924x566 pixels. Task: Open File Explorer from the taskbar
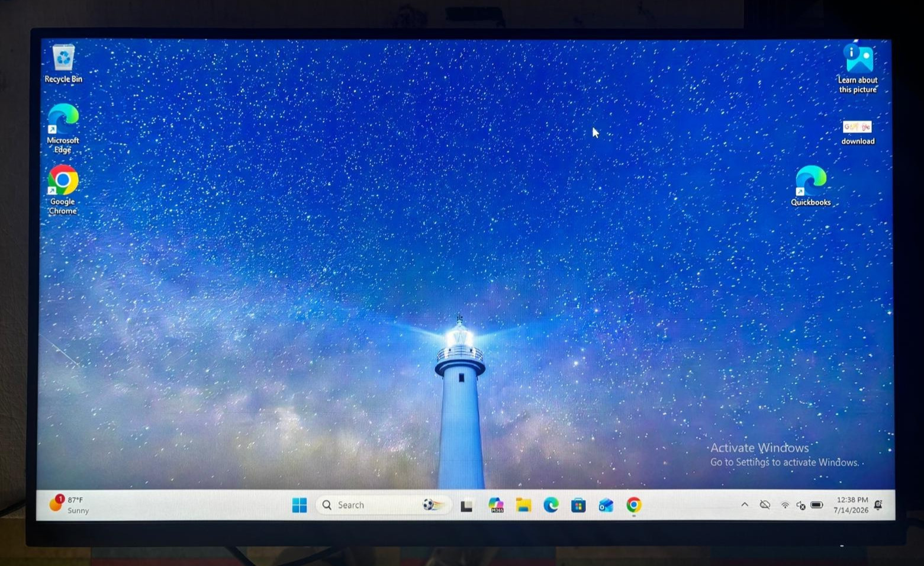(523, 505)
